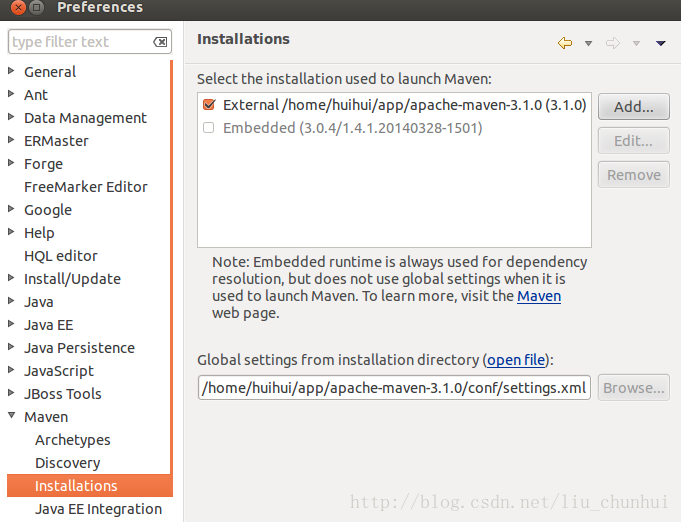The height and width of the screenshot is (522, 681).
Task: Open Maven Archetypes page
Action: click(73, 440)
